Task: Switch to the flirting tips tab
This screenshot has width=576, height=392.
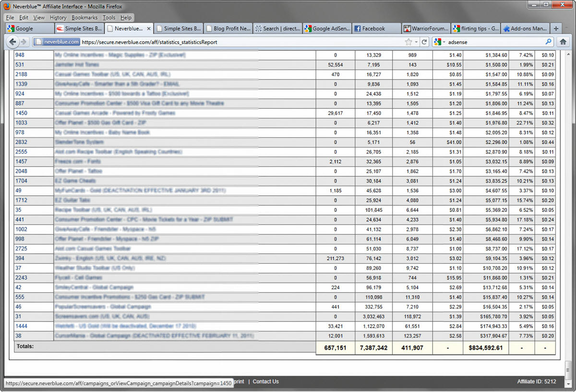Action: pos(476,28)
